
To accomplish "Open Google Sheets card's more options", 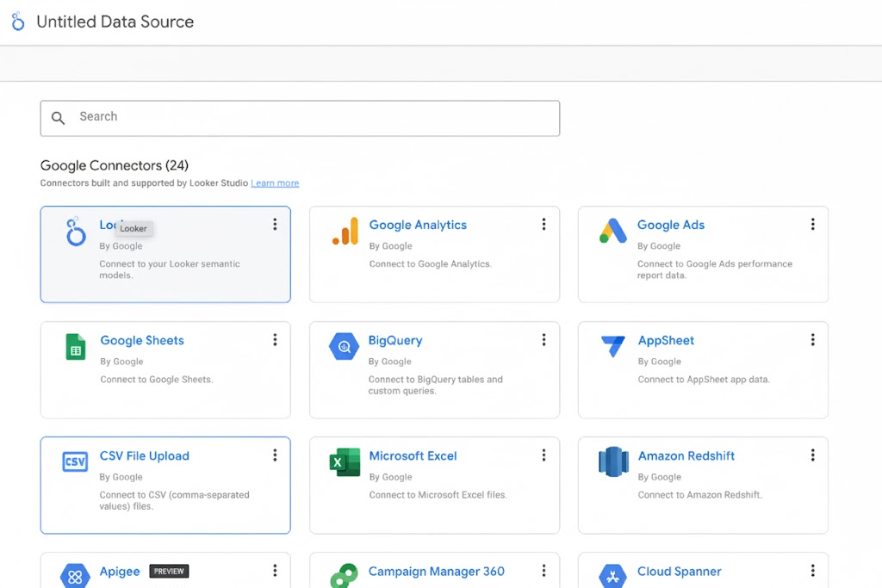I will click(x=275, y=339).
